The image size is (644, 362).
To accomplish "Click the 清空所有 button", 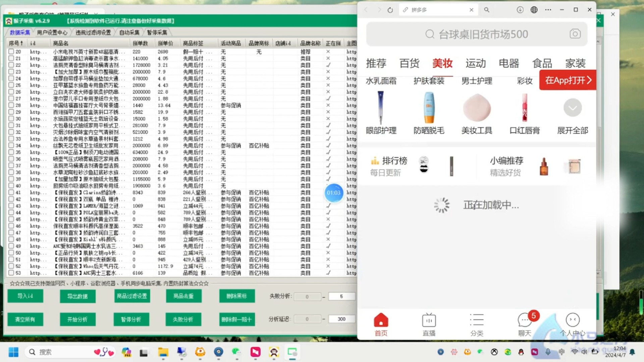I will (25, 319).
